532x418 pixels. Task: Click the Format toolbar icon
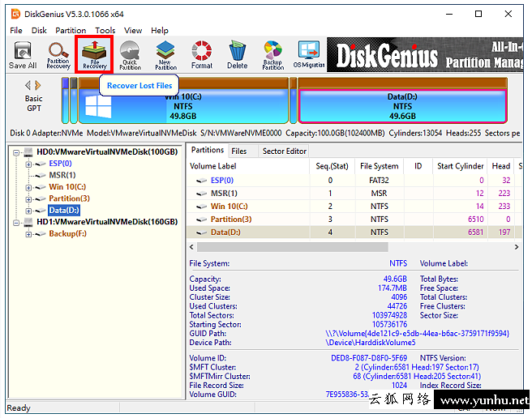[202, 55]
